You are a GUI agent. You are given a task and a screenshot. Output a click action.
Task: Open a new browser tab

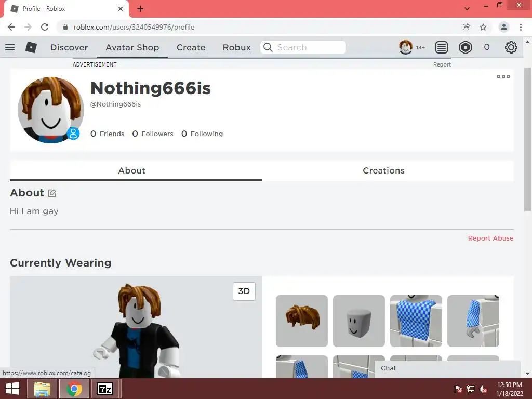(140, 9)
